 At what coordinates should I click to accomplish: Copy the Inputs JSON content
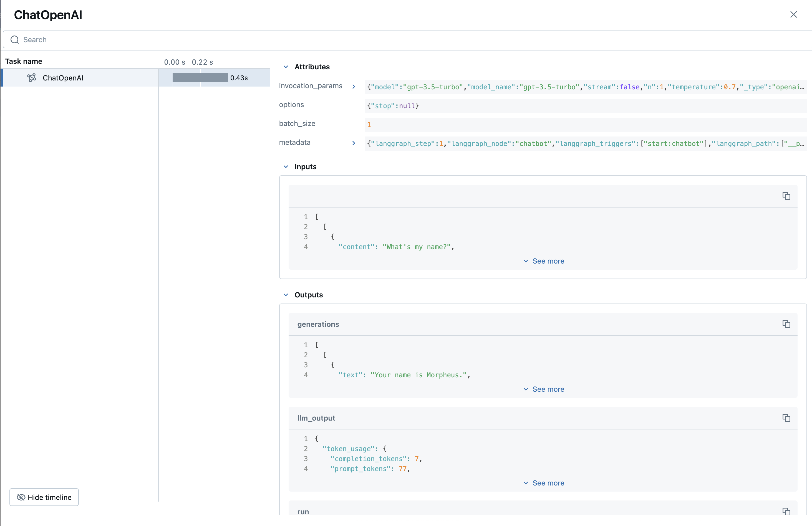click(787, 196)
